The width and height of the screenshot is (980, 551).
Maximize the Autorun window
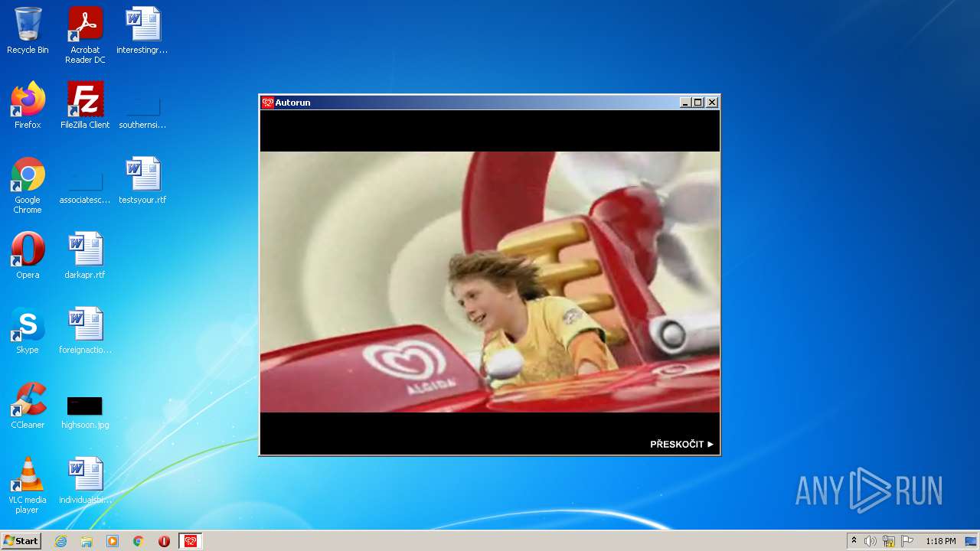(698, 103)
